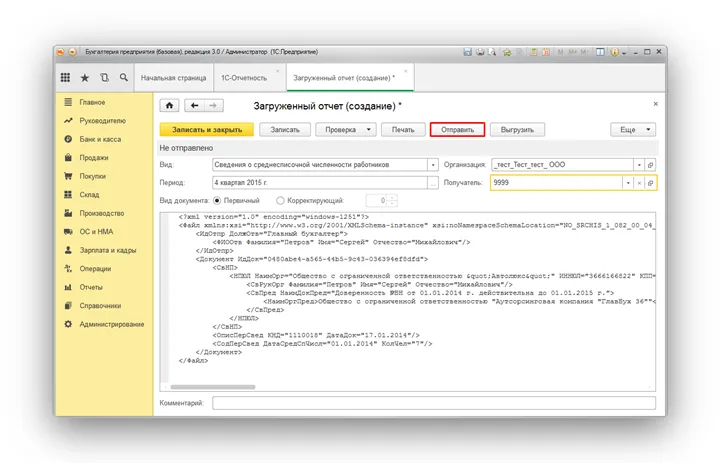Screen dimensions: 720x463
Task: Open Favorites star icon
Action: tap(84, 77)
